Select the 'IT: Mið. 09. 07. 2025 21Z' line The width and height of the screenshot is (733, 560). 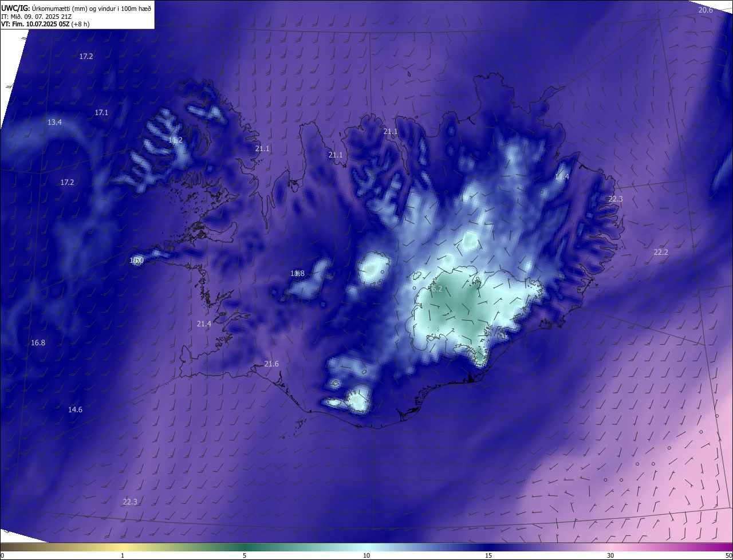click(x=36, y=17)
